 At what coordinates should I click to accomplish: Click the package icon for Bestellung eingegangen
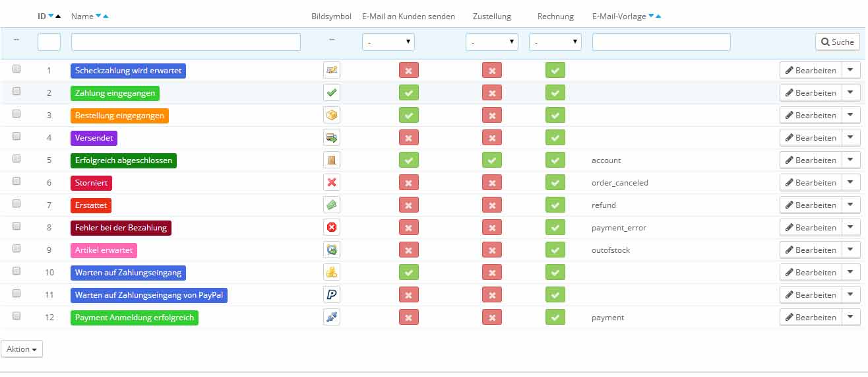332,115
